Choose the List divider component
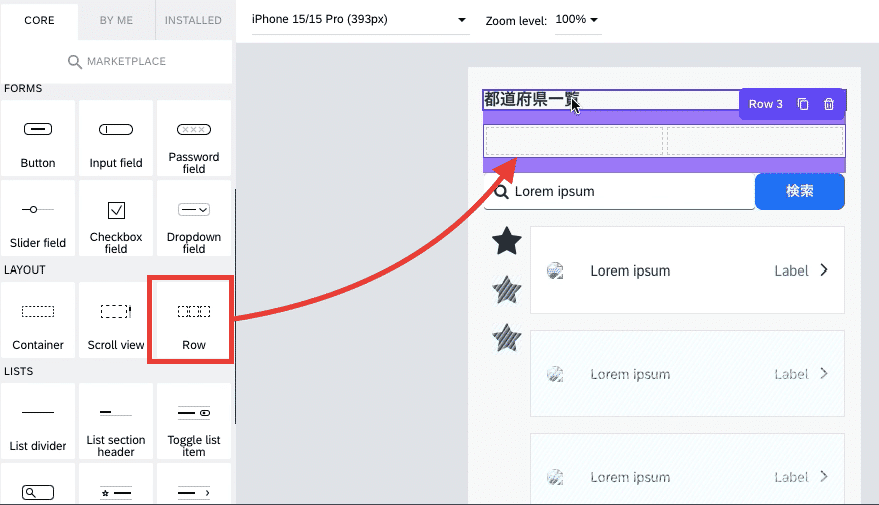The image size is (879, 505). pyautogui.click(x=38, y=421)
